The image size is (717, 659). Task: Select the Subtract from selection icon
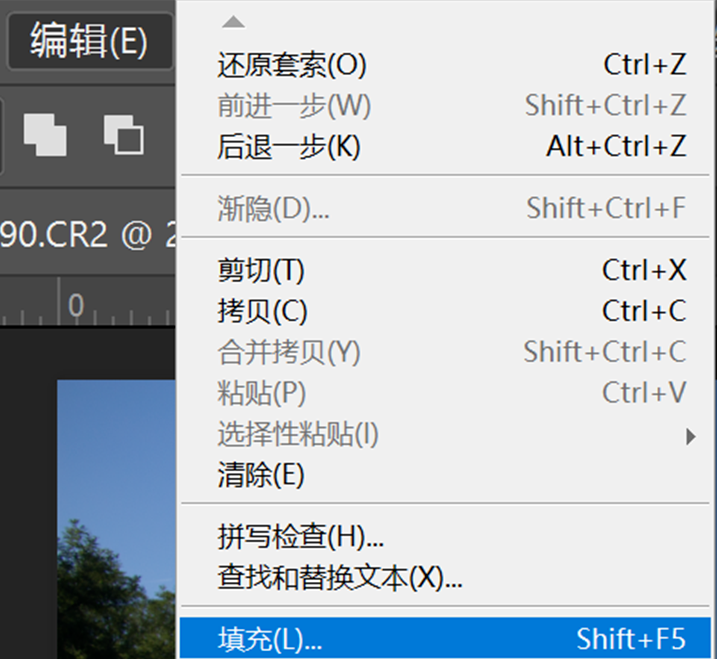pos(123,133)
